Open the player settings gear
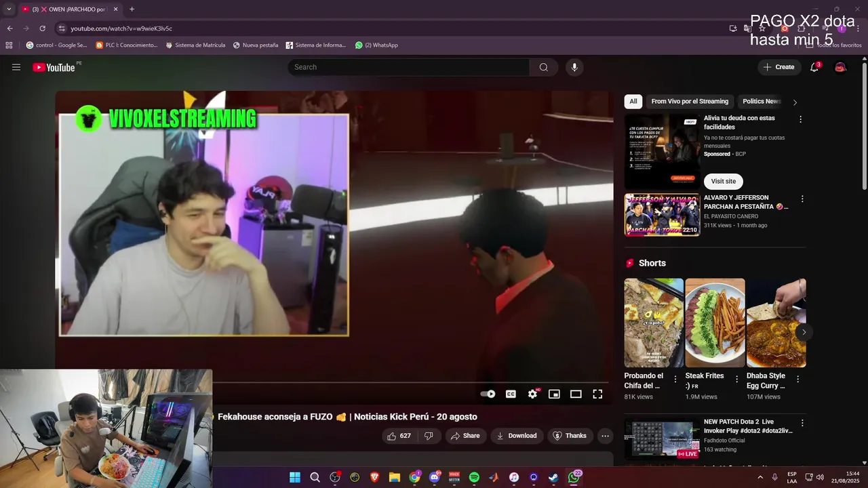Viewport: 868px width, 488px height. click(533, 394)
